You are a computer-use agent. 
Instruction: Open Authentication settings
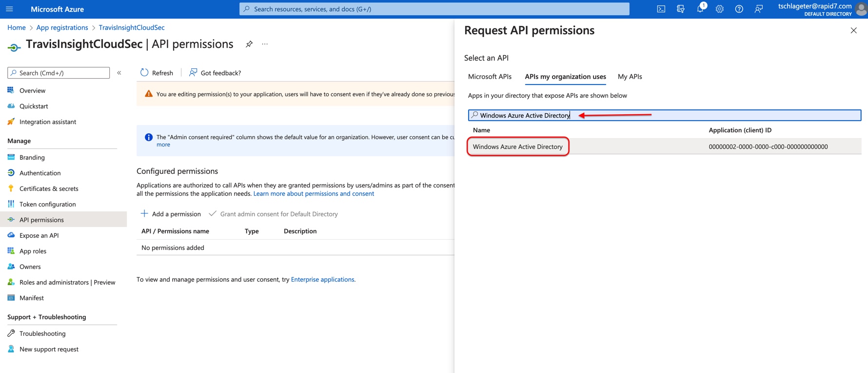[40, 173]
